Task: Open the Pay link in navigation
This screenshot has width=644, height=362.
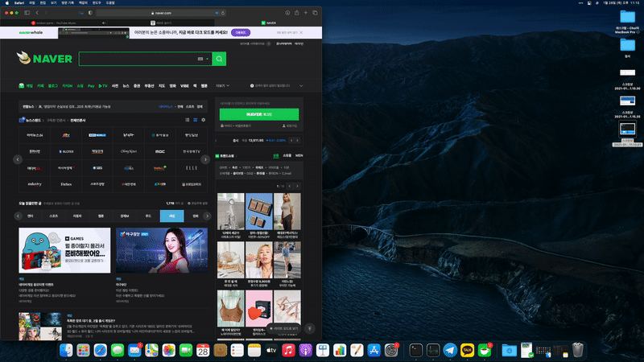Action: [x=91, y=86]
